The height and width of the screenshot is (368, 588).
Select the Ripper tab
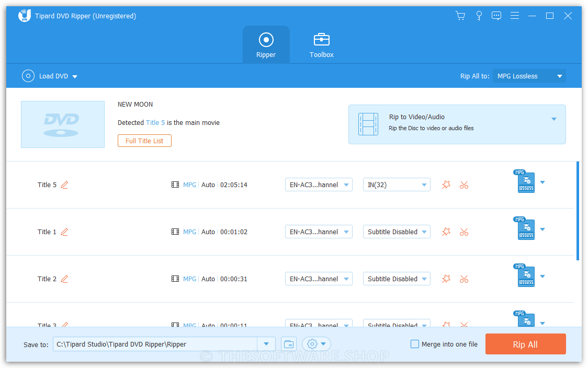tap(266, 45)
